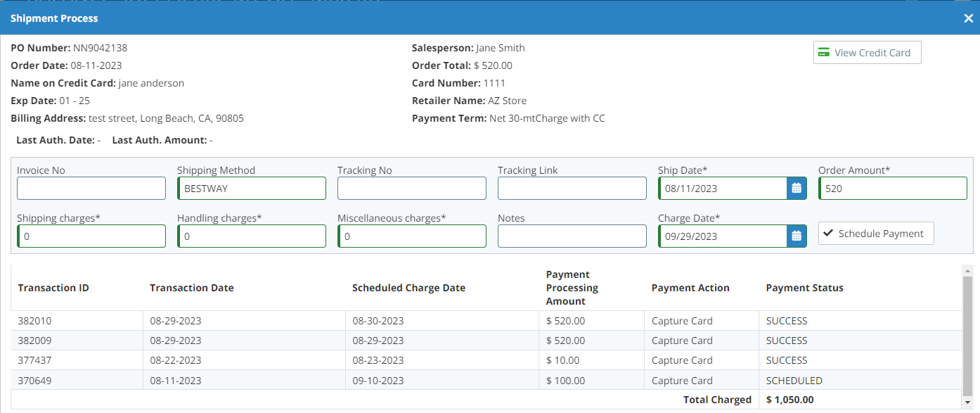Click the Schedule Payment button
Screen dimensions: 980x413
pos(876,234)
